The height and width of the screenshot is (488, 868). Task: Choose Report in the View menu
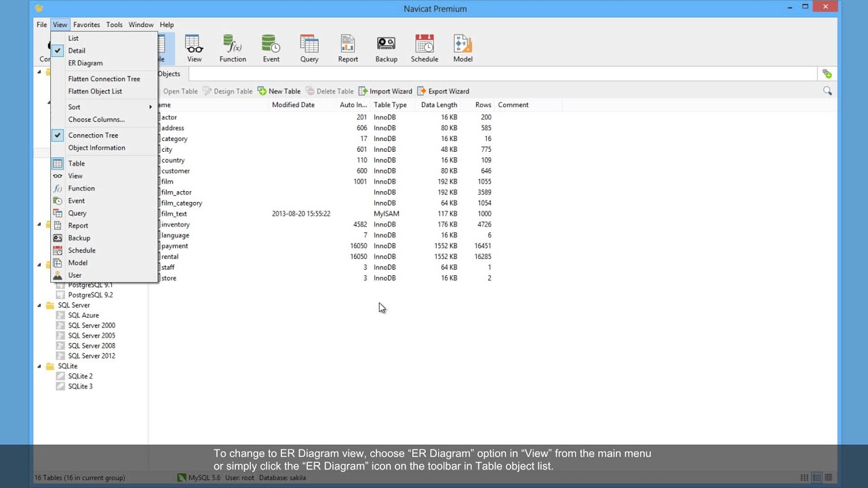point(104,226)
